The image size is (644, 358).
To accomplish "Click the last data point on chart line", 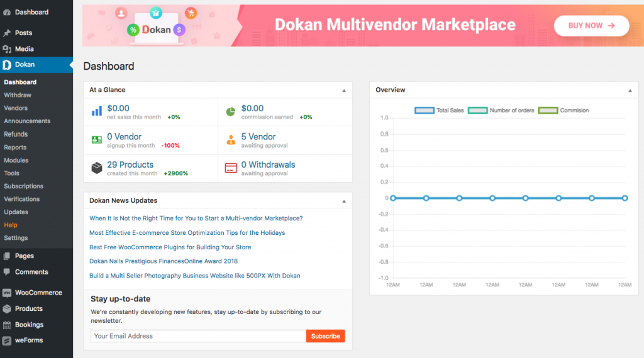I will 625,198.
